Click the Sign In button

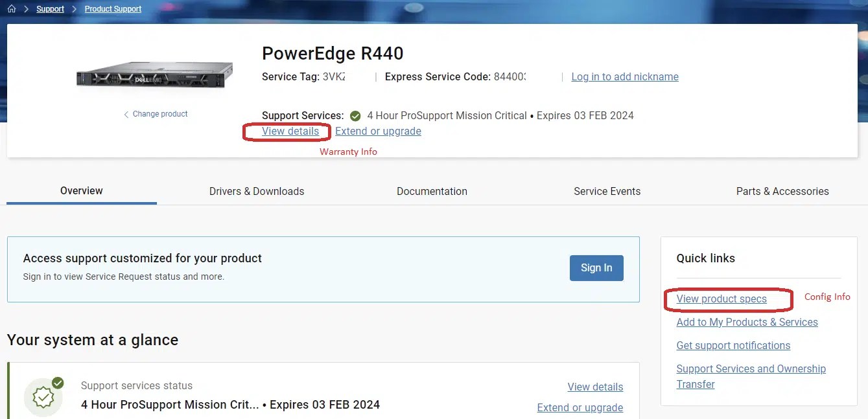[x=596, y=267]
